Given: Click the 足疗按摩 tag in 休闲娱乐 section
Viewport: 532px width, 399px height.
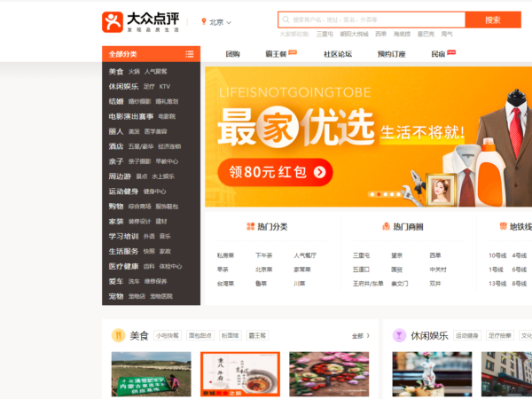Looking at the screenshot, I should click(500, 335).
